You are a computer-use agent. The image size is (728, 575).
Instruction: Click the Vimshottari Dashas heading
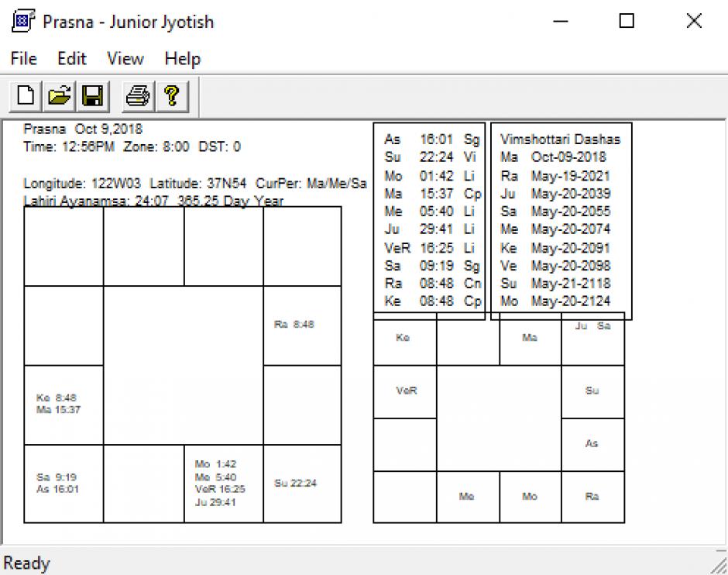click(x=560, y=139)
